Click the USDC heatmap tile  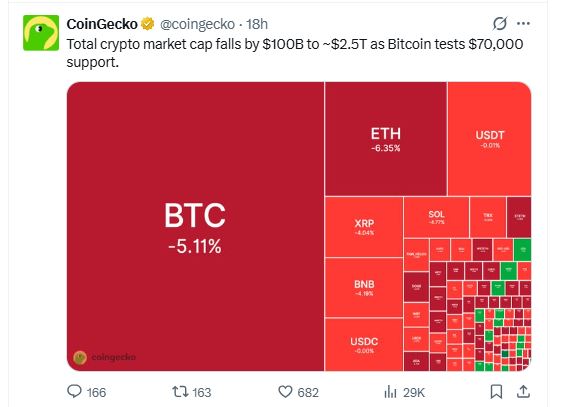364,345
